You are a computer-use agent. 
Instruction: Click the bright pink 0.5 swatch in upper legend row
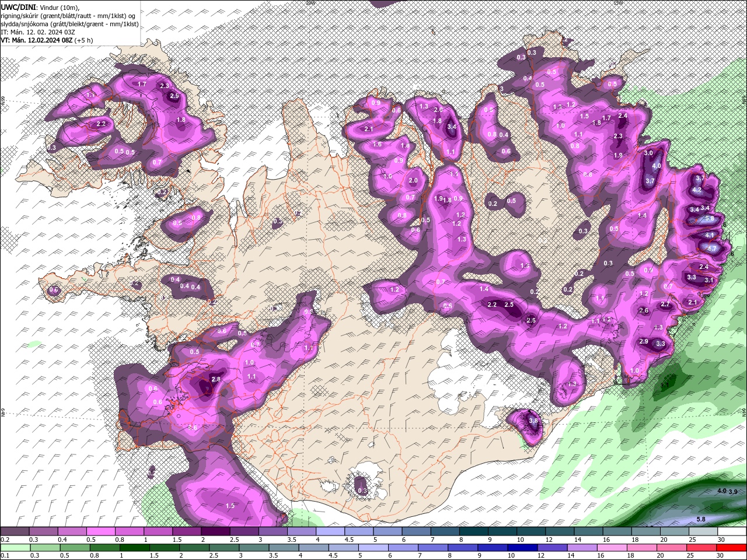click(100, 531)
